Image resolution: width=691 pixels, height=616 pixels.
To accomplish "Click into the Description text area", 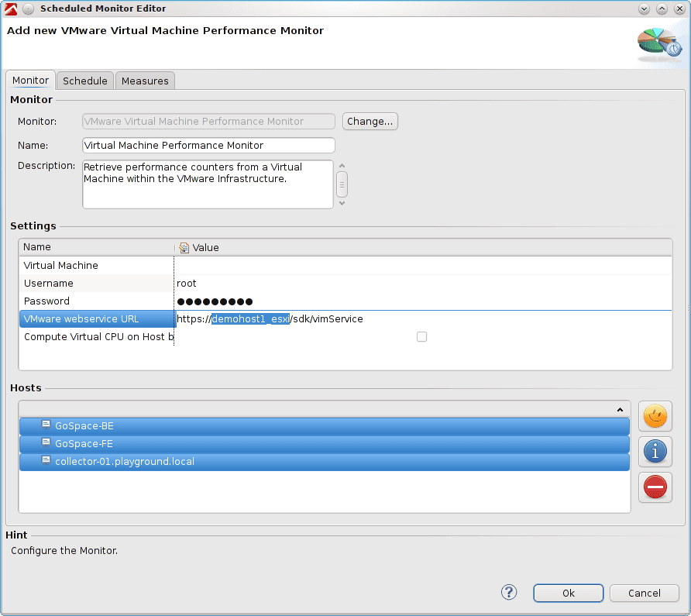I will coord(208,184).
